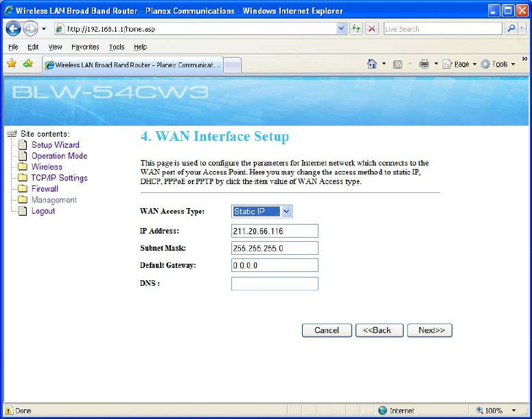Open the View menu

tap(55, 47)
